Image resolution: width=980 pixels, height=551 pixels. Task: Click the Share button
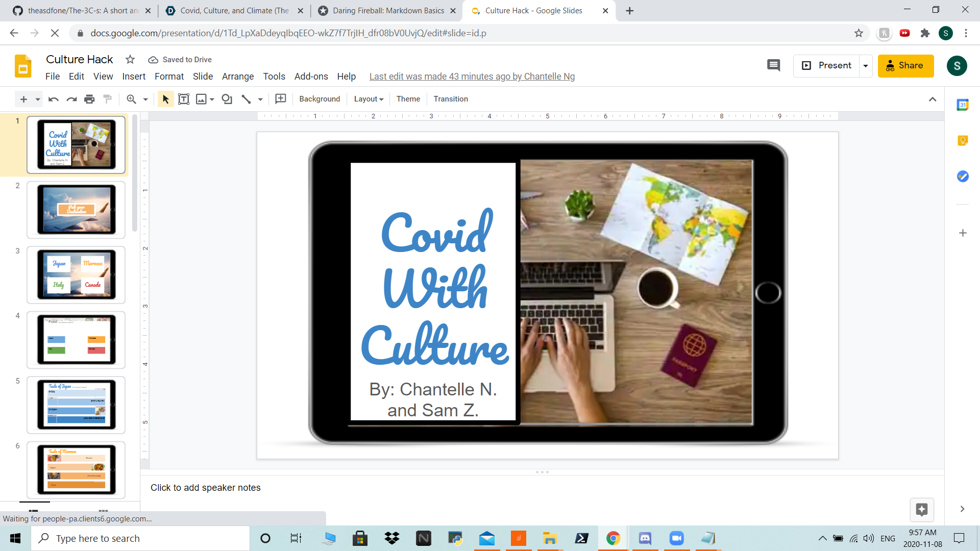coord(905,66)
